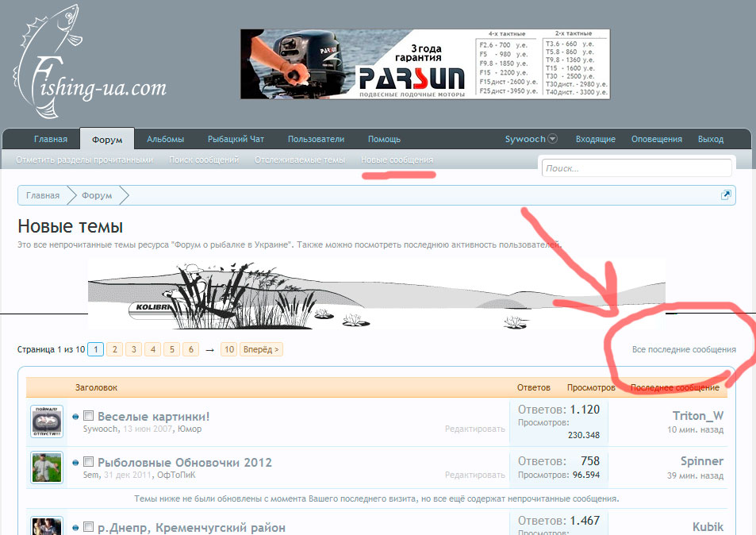Check the Рыболовные Обновочки 2012 checkbox

pos(89,462)
